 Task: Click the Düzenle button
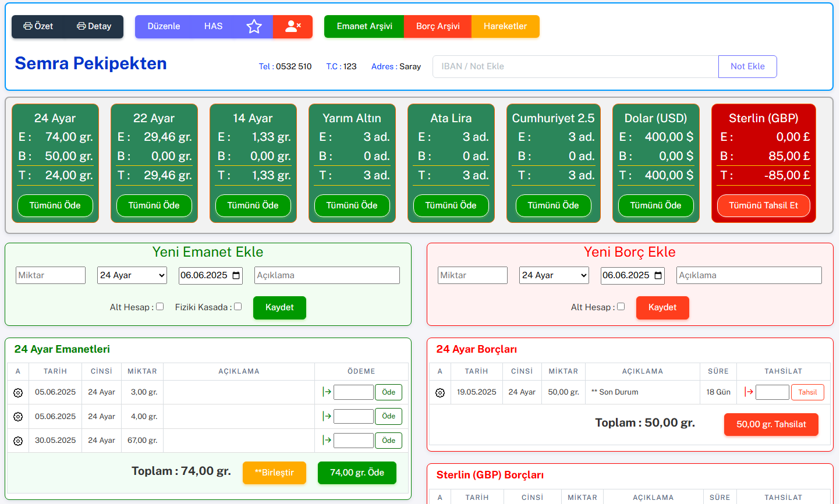coord(164,26)
